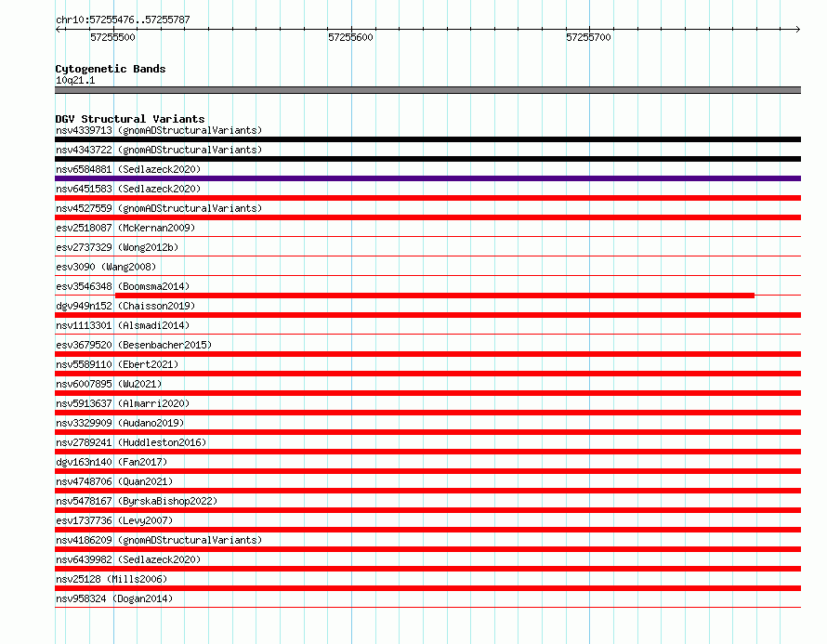This screenshot has width=827, height=644.
Task: Open nsv25128 Mills2006 label
Action: [x=112, y=579]
